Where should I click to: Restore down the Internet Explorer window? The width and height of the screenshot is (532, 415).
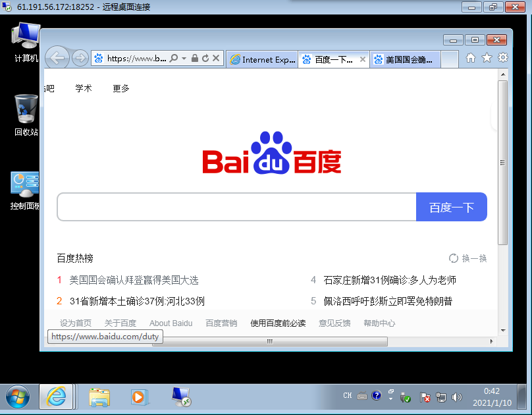click(x=475, y=40)
